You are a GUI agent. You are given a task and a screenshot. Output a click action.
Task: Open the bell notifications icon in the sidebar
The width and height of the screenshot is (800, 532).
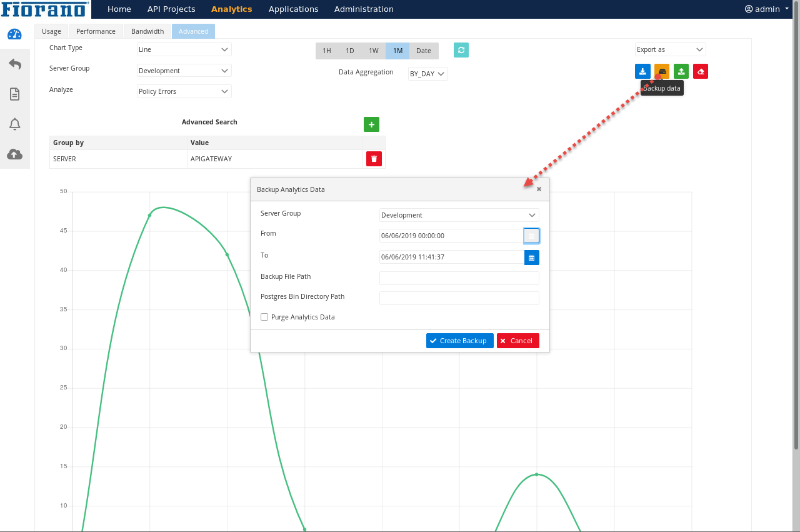click(15, 124)
